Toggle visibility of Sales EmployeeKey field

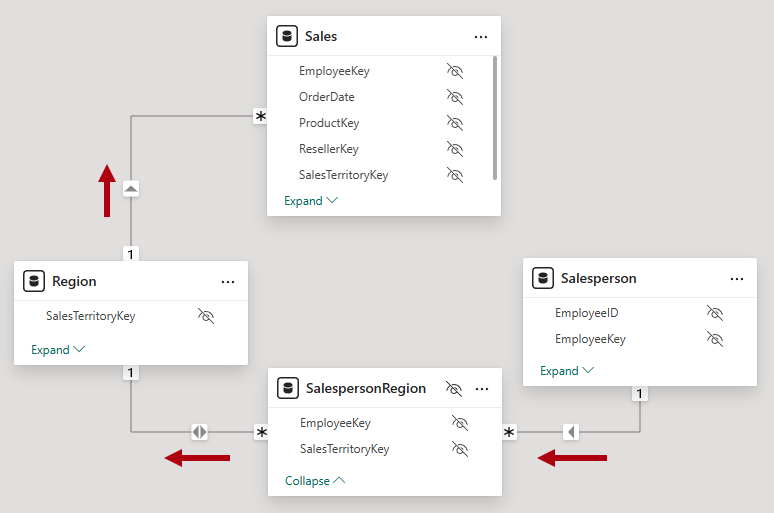pos(455,71)
